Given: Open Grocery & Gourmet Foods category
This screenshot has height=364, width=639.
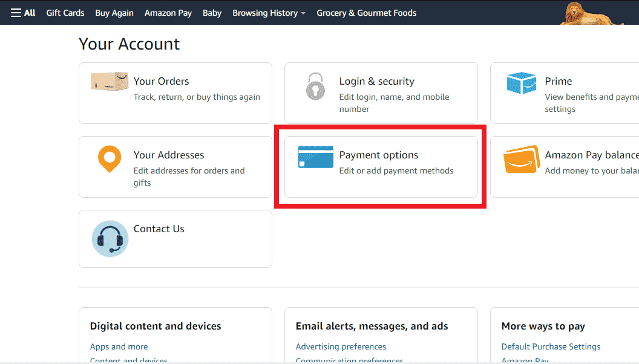Looking at the screenshot, I should tap(366, 13).
